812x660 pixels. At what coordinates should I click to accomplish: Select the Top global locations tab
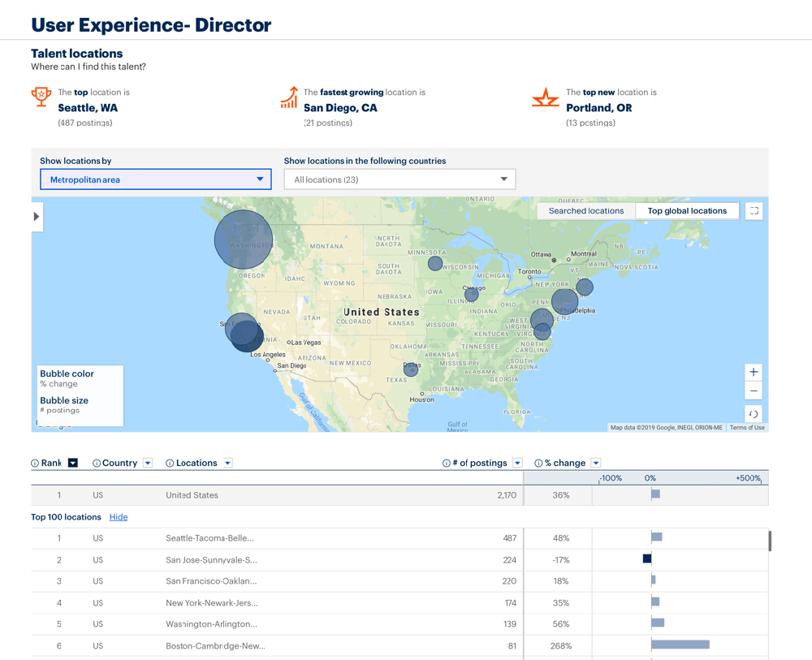click(687, 210)
